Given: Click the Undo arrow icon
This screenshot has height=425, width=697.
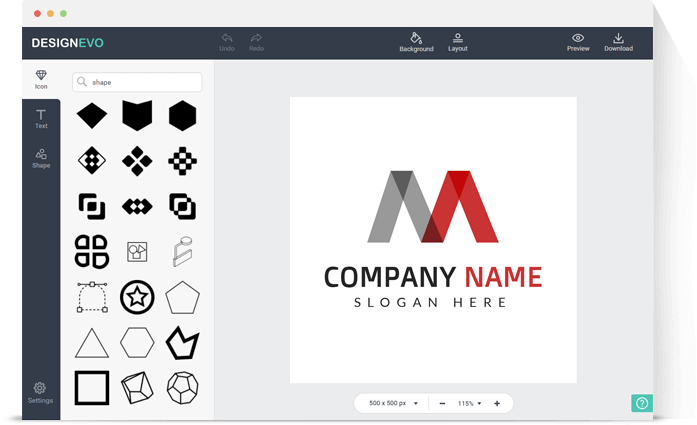Looking at the screenshot, I should coord(227,38).
